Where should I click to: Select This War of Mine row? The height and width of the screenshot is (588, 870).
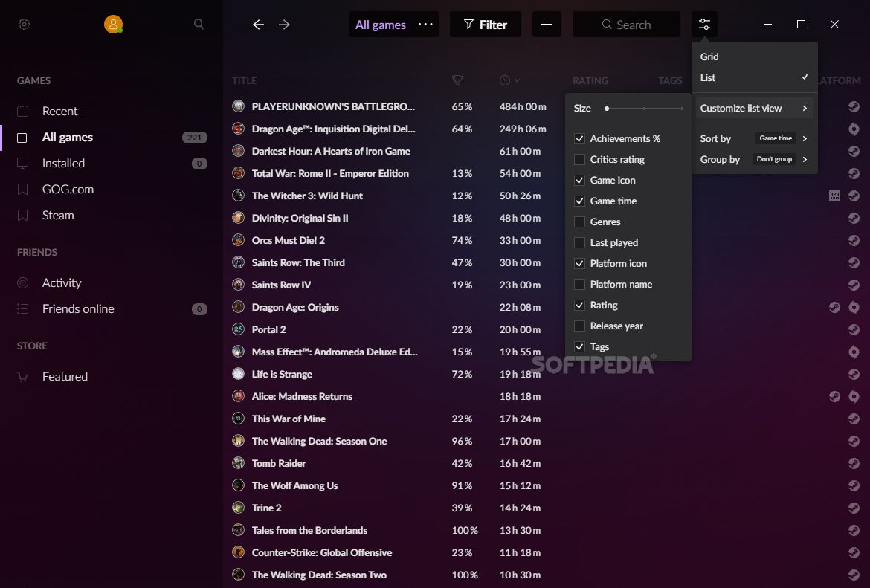tap(547, 419)
